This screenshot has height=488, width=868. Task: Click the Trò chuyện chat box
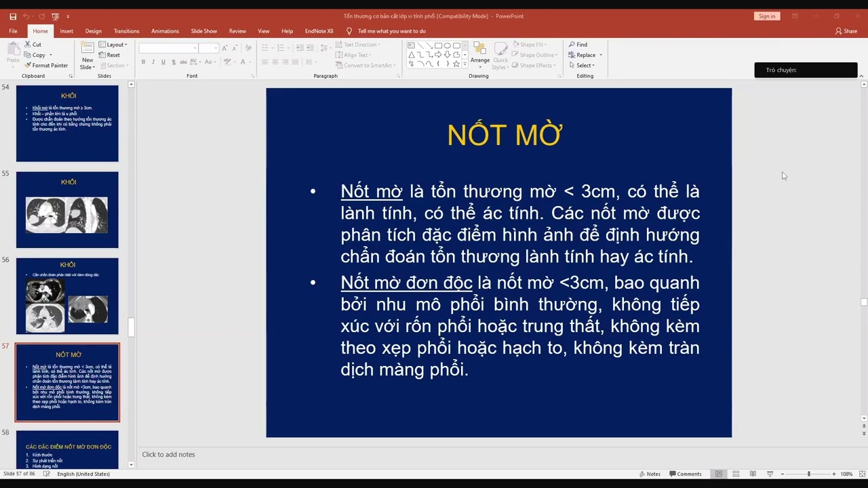(806, 70)
